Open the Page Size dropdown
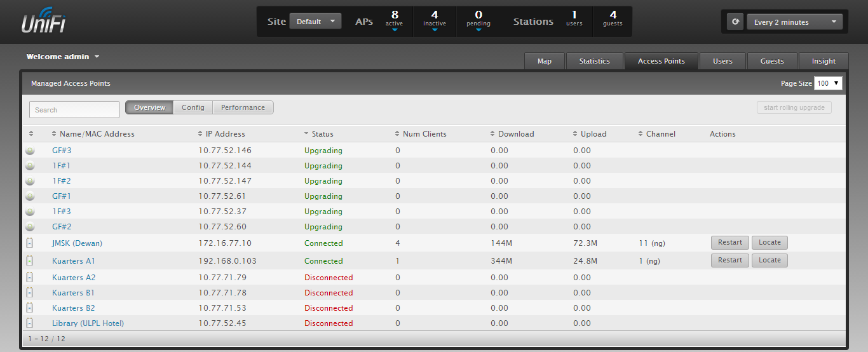Image resolution: width=868 pixels, height=352 pixels. coord(828,83)
